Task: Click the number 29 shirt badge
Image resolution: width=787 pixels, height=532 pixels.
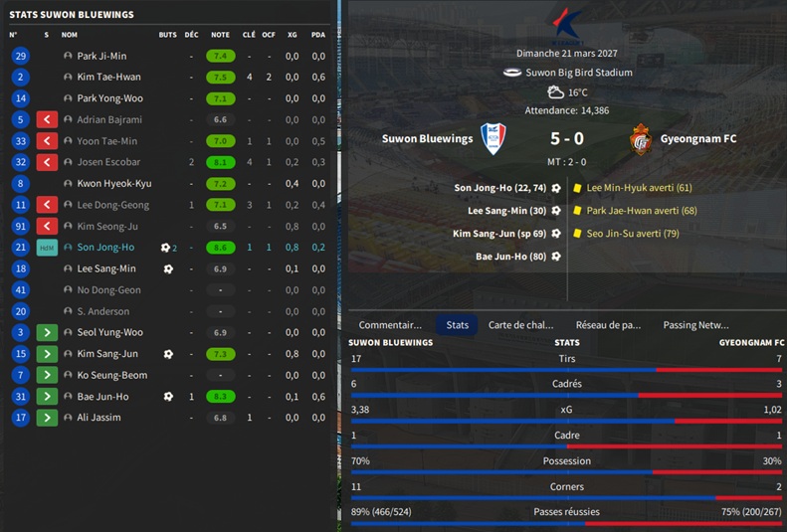Action: 20,56
